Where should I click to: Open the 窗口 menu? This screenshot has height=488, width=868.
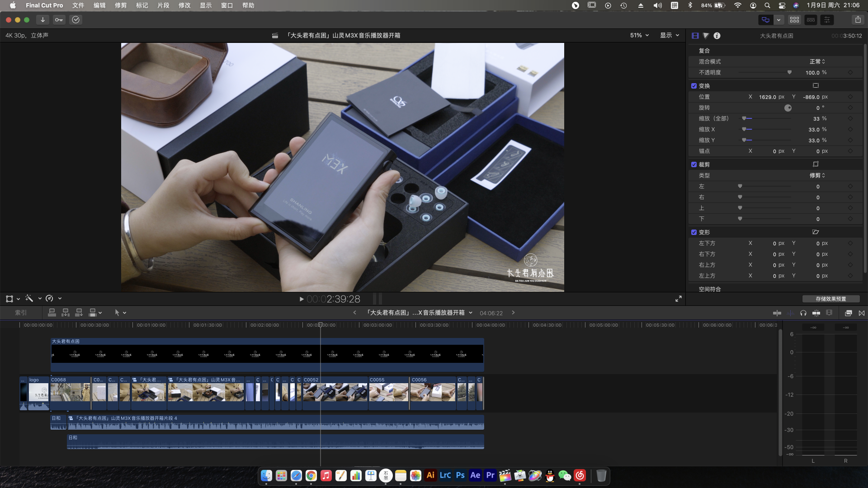point(227,5)
